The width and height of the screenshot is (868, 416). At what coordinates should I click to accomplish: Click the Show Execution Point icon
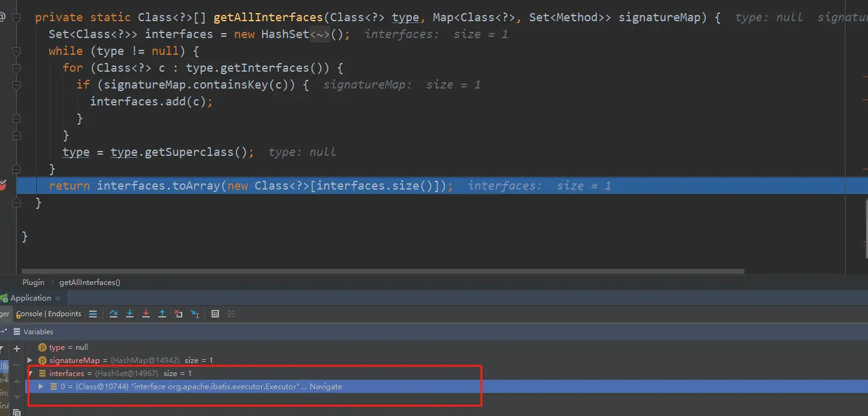[x=93, y=314]
